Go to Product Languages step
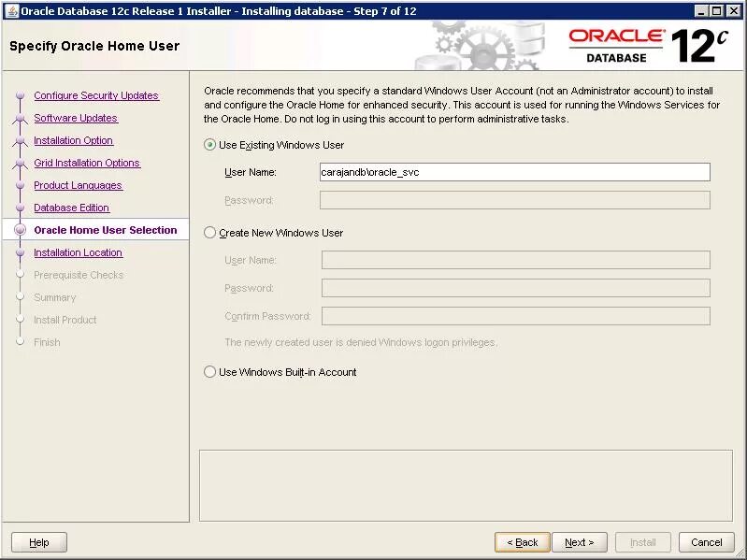Viewport: 747px width, 560px height. [x=79, y=185]
